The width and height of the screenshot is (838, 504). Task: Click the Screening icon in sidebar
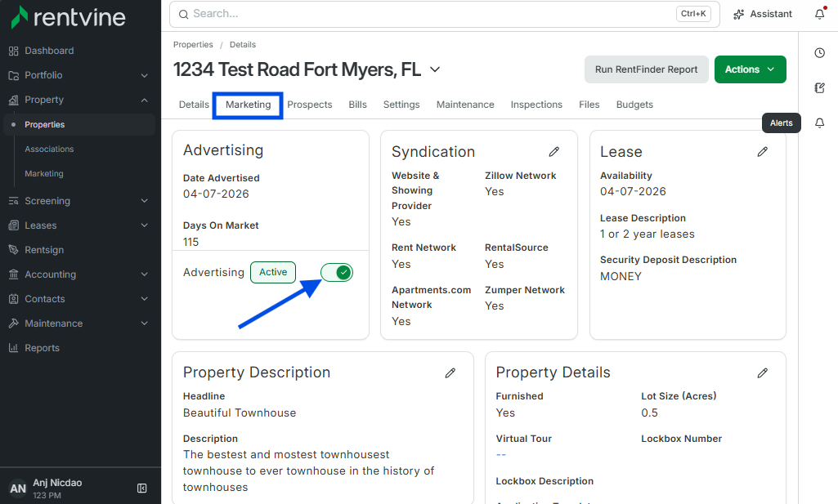coord(13,201)
